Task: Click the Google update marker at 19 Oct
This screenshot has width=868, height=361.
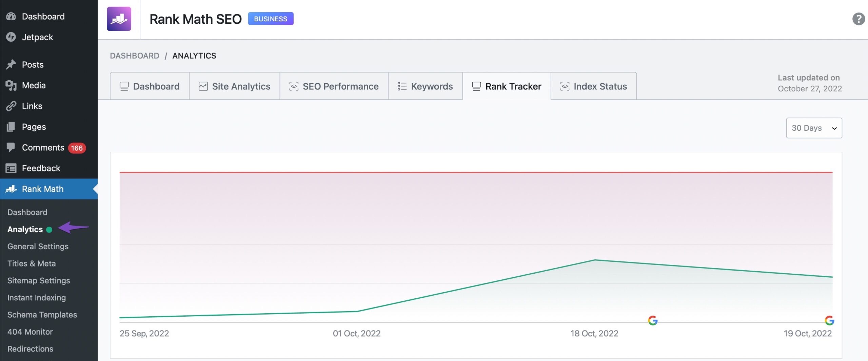Action: click(829, 320)
